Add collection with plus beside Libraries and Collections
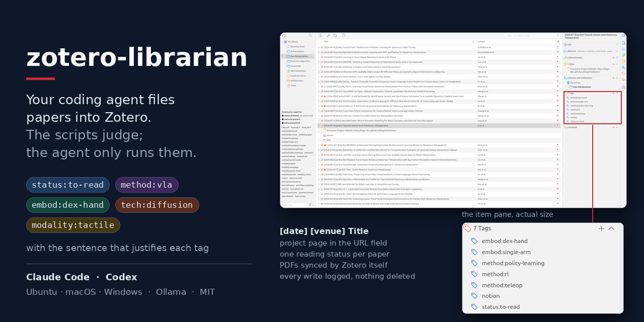The width and height of the screenshot is (644, 322). [x=613, y=78]
